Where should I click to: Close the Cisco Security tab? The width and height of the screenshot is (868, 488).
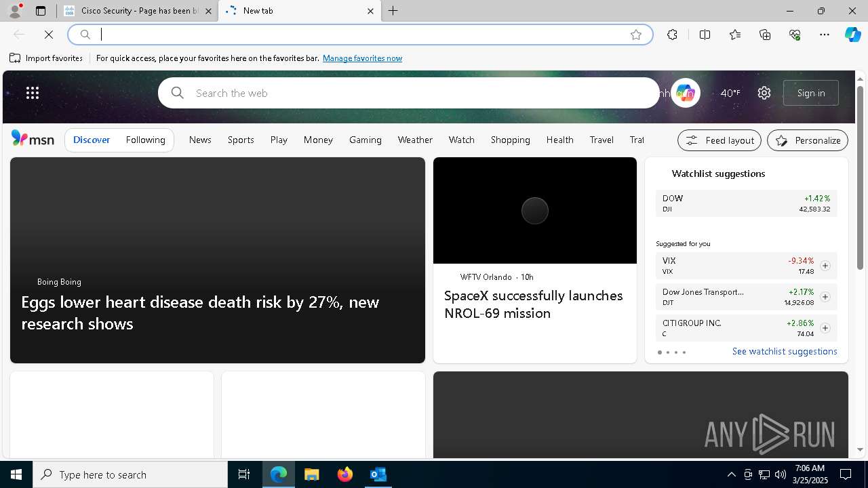click(x=209, y=11)
